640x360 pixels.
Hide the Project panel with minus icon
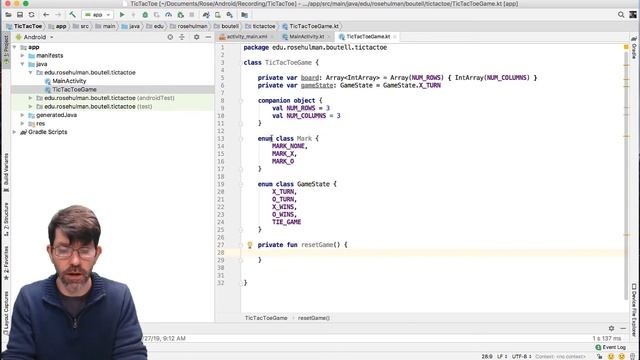pyautogui.click(x=208, y=37)
